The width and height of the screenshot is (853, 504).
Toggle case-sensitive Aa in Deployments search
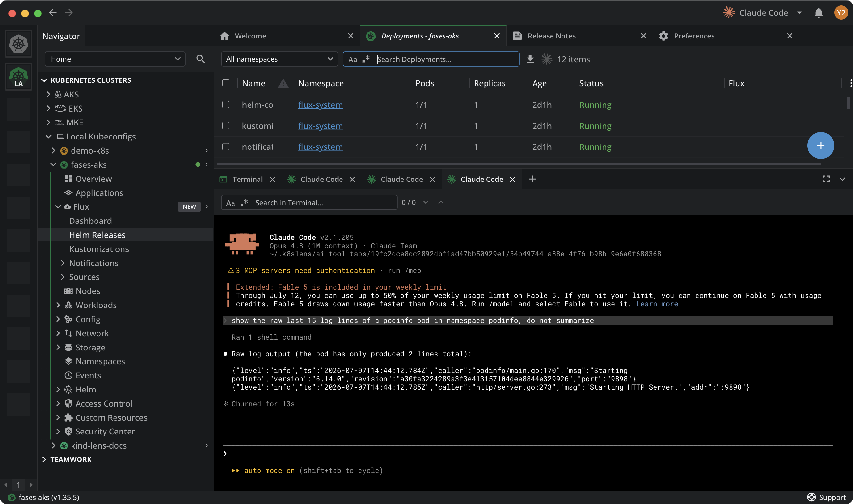tap(353, 59)
